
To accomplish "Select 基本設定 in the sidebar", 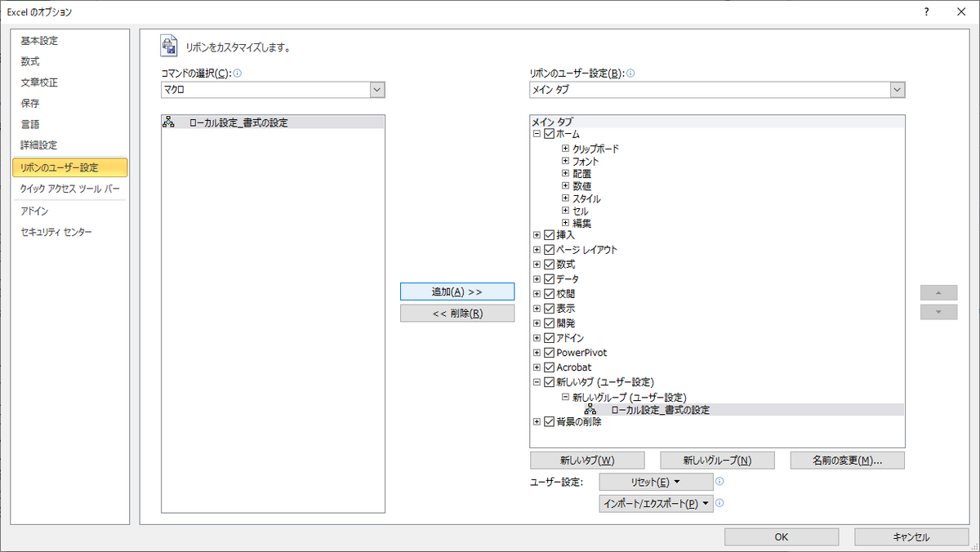I will [69, 41].
